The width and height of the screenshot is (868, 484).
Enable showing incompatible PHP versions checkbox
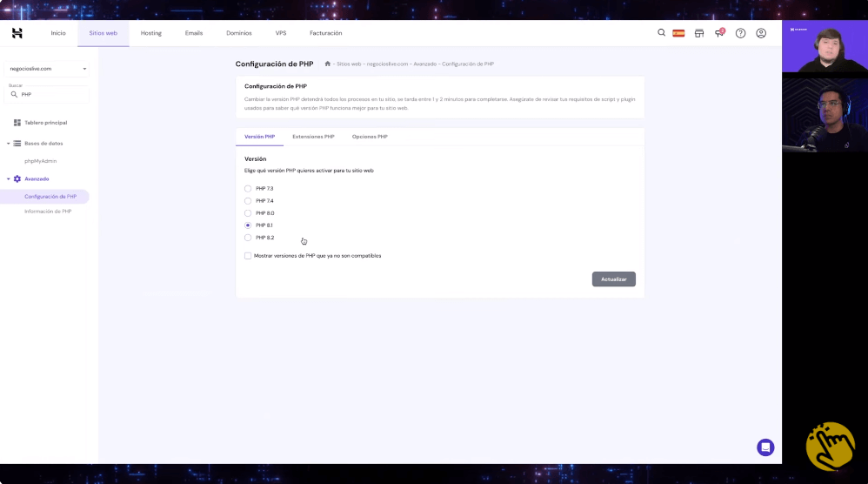(248, 256)
